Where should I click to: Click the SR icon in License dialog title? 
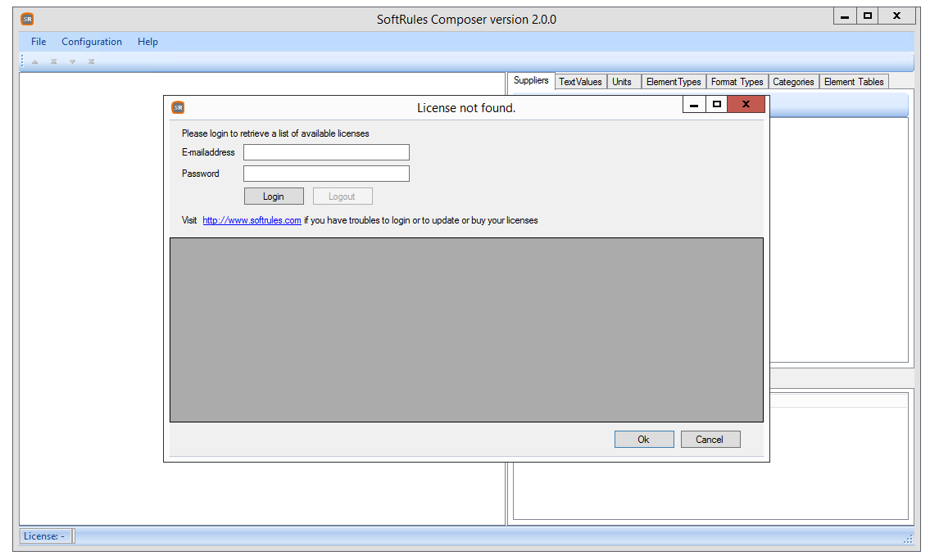coord(178,107)
